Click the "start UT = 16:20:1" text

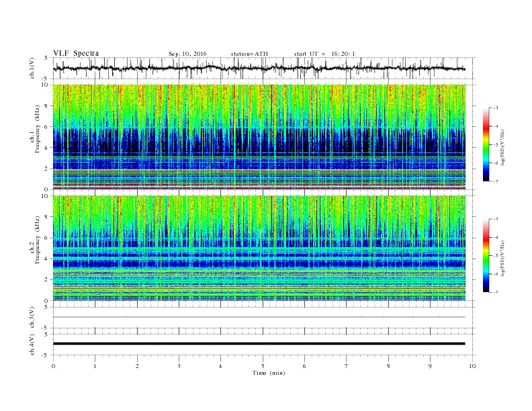[324, 54]
